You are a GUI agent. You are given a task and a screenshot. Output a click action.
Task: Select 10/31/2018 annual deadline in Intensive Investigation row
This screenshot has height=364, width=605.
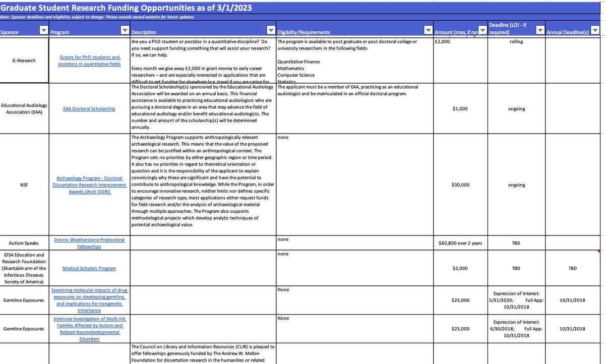(x=572, y=329)
